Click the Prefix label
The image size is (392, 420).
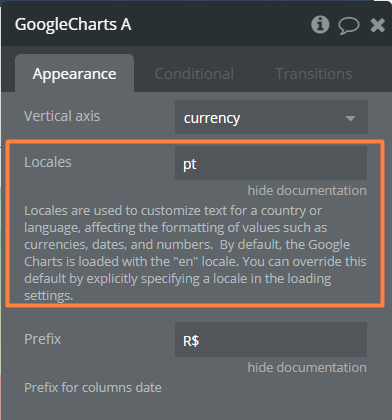[43, 339]
